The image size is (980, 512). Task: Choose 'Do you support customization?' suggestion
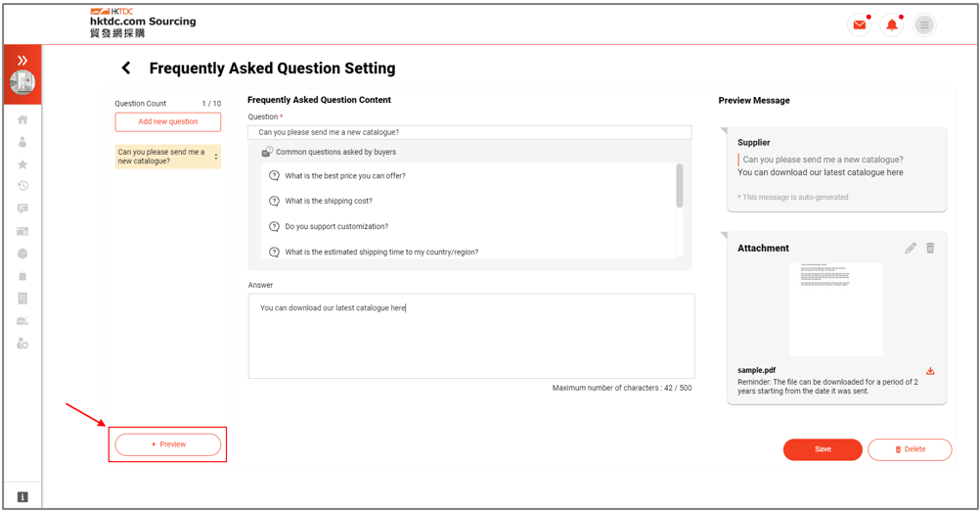click(336, 226)
